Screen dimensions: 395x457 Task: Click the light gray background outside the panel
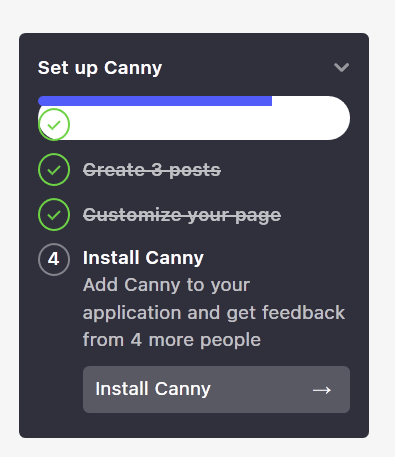[x=197, y=15]
